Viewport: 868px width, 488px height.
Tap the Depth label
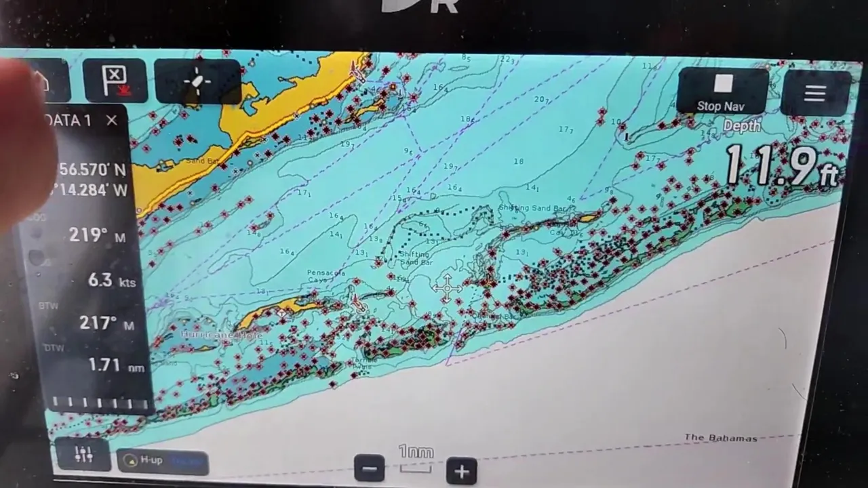point(742,126)
